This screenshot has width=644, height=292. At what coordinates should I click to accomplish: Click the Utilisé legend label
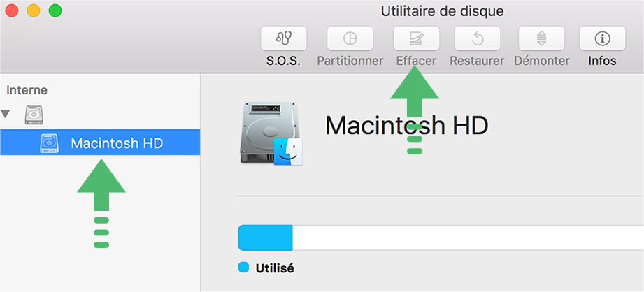coord(275,268)
